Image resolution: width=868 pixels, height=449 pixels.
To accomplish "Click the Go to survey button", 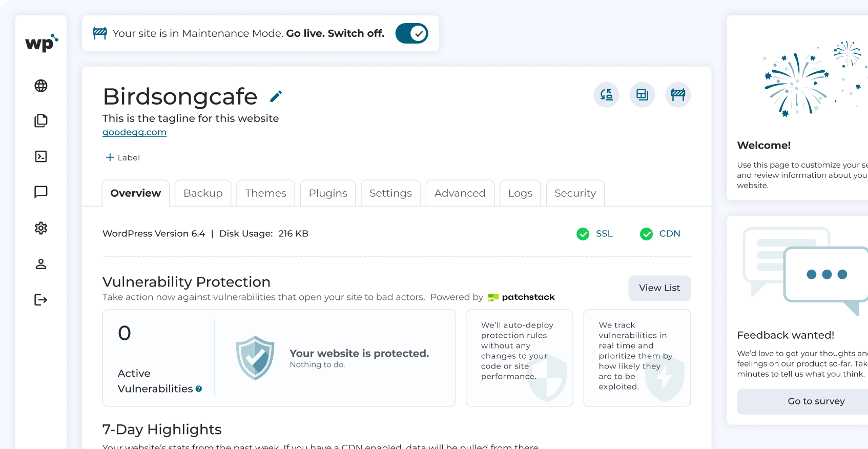I will (x=815, y=401).
